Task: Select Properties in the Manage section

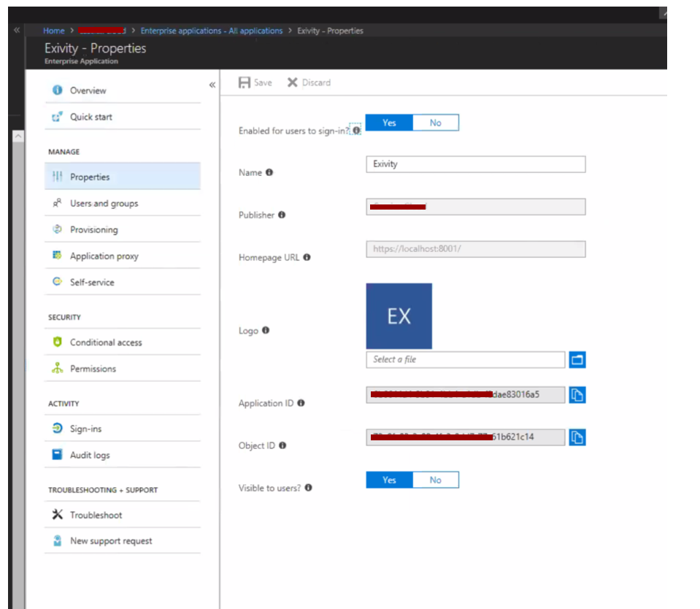Action: click(123, 177)
